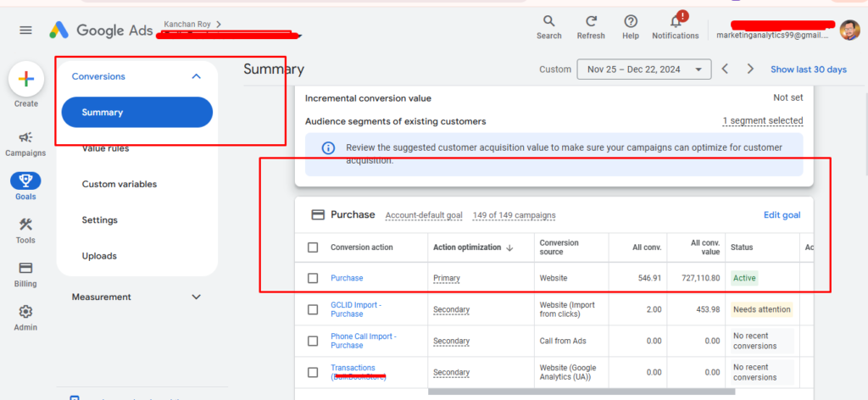Click the horizontal table scrollbar
The width and height of the screenshot is (868, 400).
[581, 392]
